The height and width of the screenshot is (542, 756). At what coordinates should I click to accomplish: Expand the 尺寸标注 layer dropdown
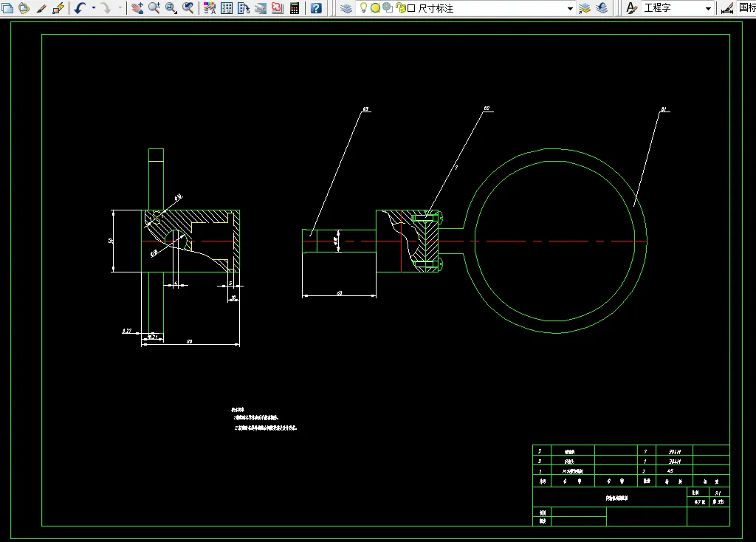click(570, 8)
